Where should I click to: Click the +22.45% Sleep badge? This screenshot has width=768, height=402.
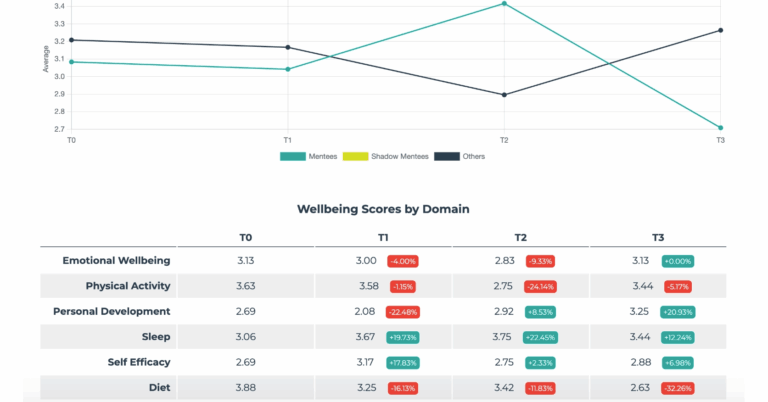click(540, 337)
